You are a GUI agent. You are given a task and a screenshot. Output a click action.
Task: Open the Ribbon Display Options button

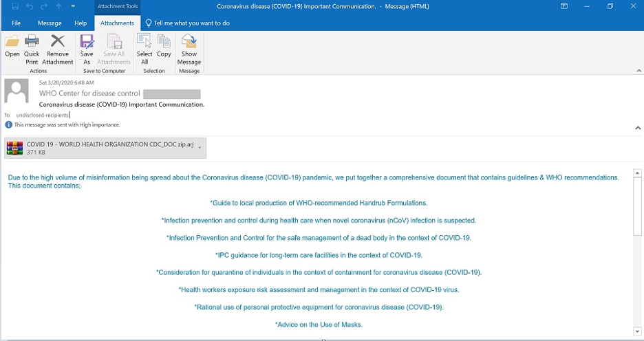point(564,6)
